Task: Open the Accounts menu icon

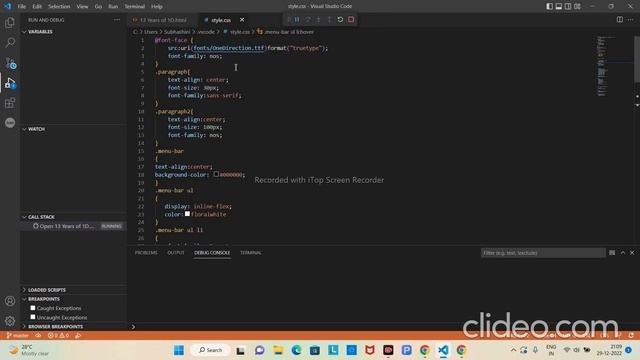Action: coord(10,301)
